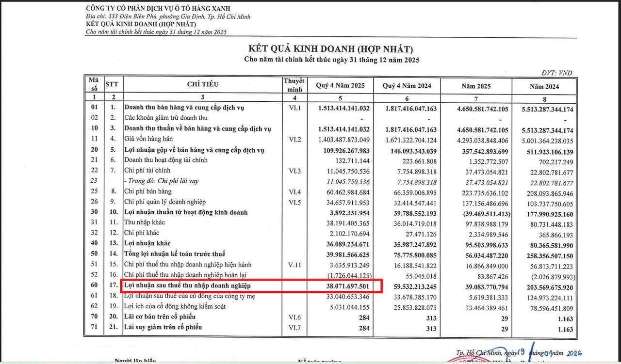Click the 'VI.3' note reference cell
Screen dimensions: 621x364
(294, 171)
